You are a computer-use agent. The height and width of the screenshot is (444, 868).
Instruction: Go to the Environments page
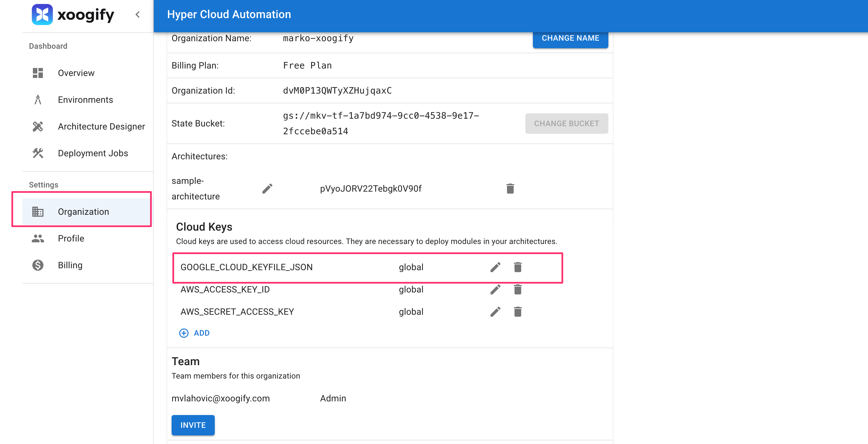pos(85,100)
